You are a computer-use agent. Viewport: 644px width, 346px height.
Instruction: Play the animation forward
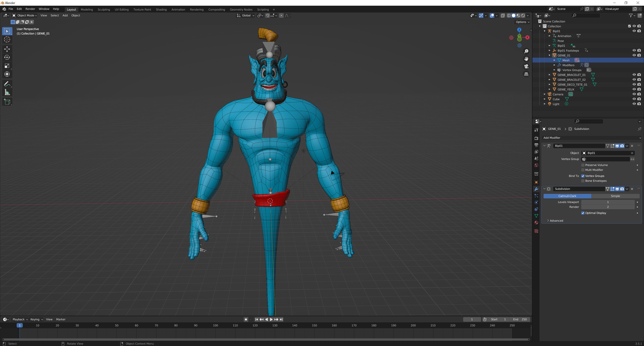pyautogui.click(x=271, y=319)
